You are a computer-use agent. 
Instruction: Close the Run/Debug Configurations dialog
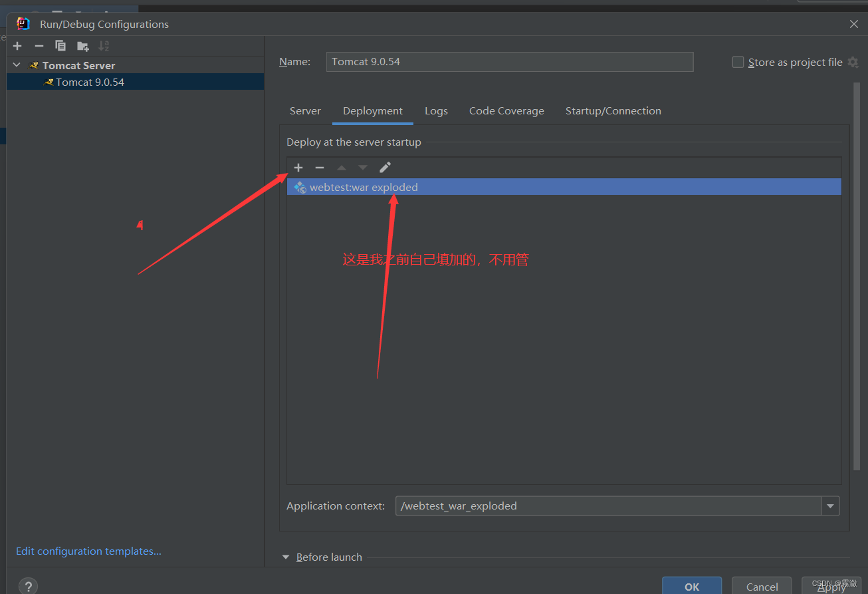coord(854,24)
